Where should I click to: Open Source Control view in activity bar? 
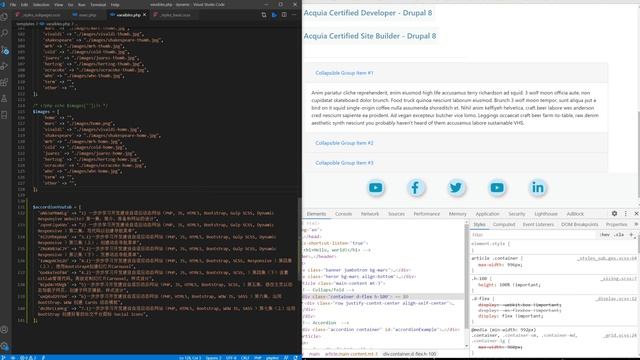[4, 50]
